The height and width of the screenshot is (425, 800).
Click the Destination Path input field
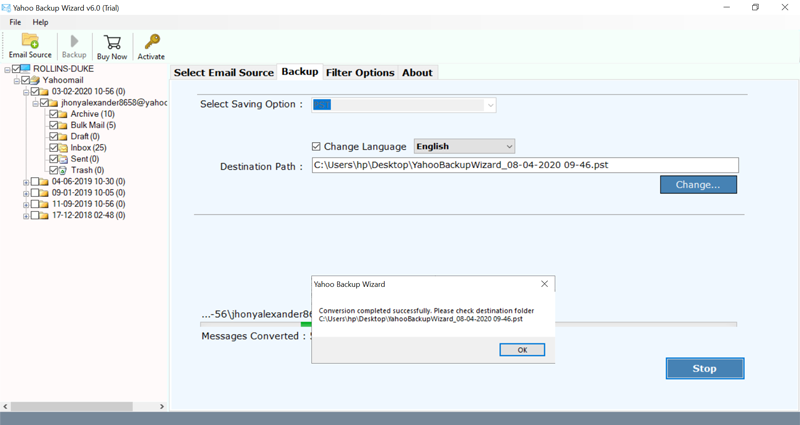(x=525, y=165)
